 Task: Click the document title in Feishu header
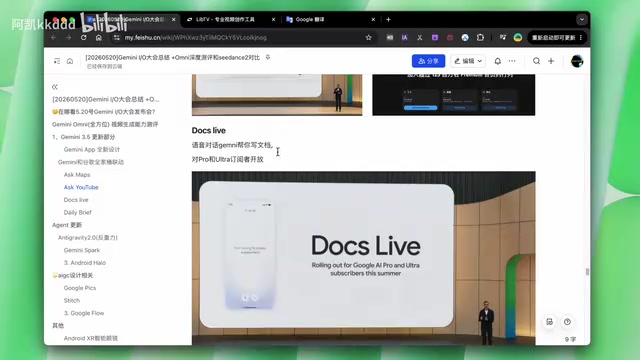(173, 58)
